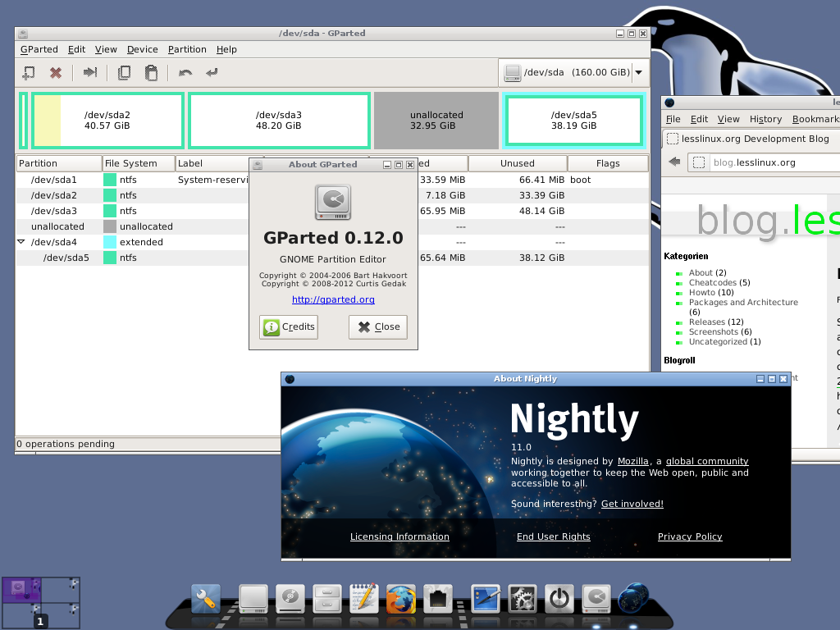Viewport: 840px width, 630px height.
Task: Click the Resize/Move partition toolbar icon
Action: 90,72
